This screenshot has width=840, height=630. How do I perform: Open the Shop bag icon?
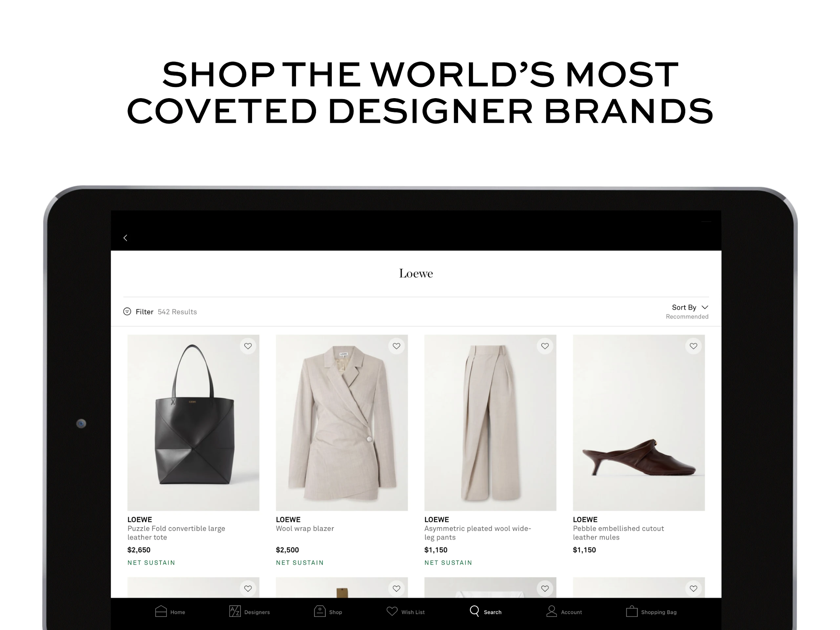(x=320, y=611)
